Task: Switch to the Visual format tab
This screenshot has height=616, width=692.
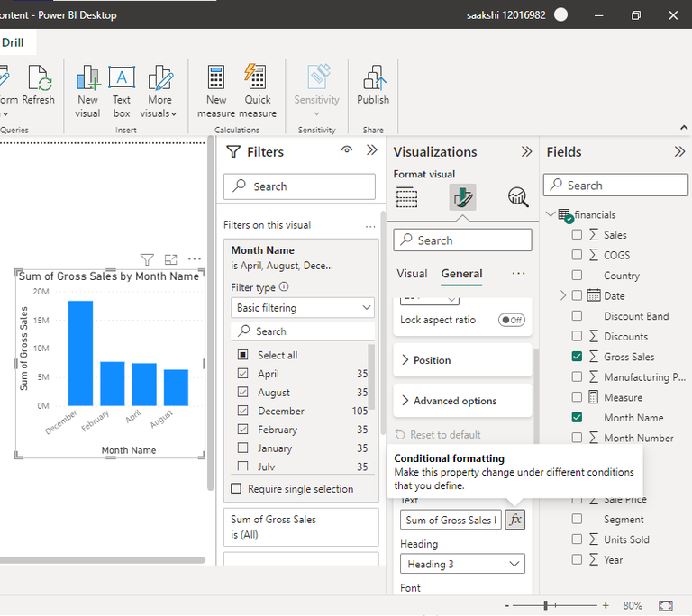Action: click(x=412, y=274)
